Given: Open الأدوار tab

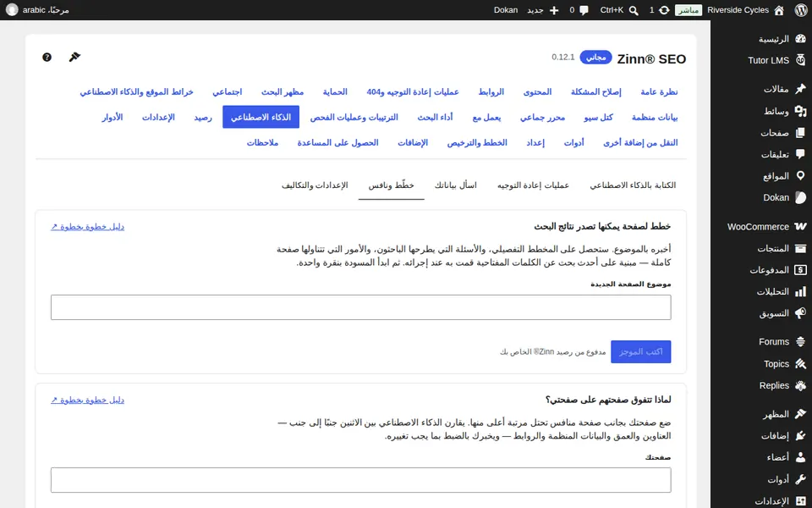Looking at the screenshot, I should click(112, 117).
